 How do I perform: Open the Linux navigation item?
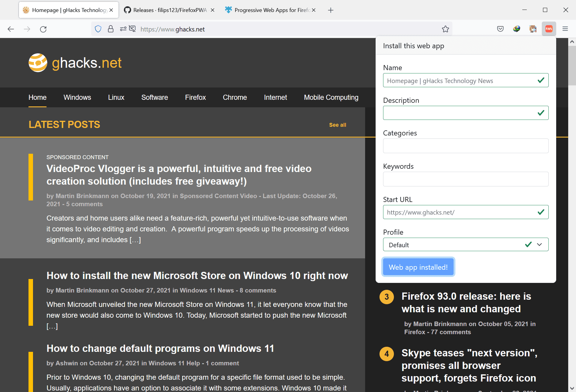(x=116, y=97)
